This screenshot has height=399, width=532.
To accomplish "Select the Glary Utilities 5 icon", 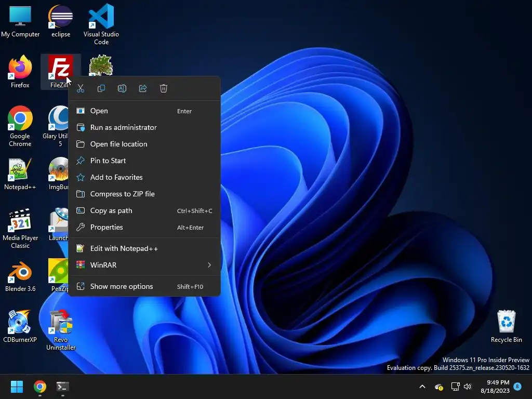I will (x=57, y=126).
